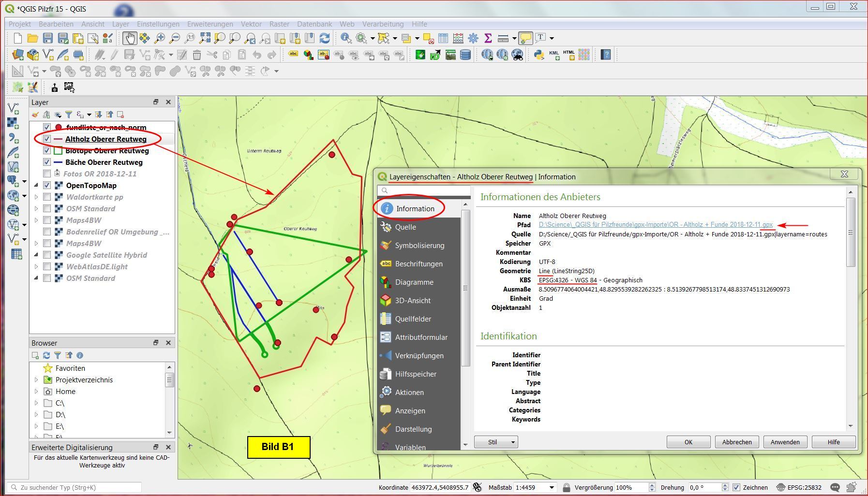Click the Save Project floppy icon

(x=47, y=38)
